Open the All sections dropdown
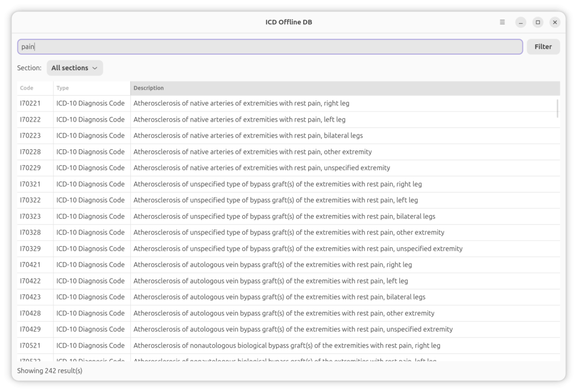The height and width of the screenshot is (392, 577). pyautogui.click(x=74, y=68)
